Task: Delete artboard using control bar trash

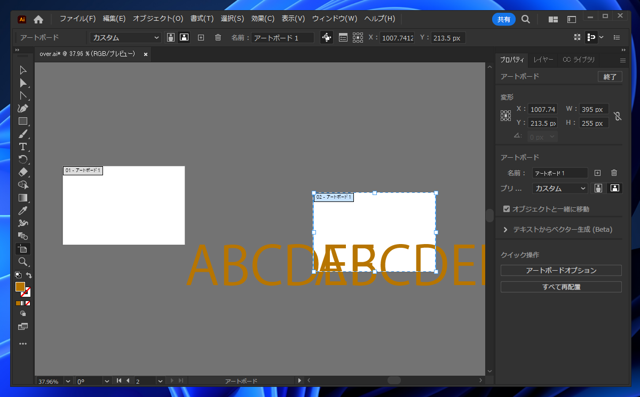Action: click(x=218, y=38)
